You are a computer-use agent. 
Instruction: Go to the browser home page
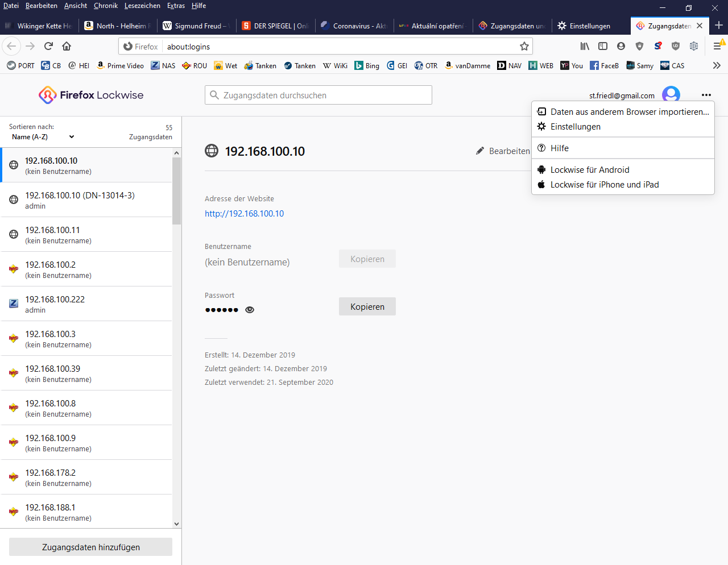point(67,46)
